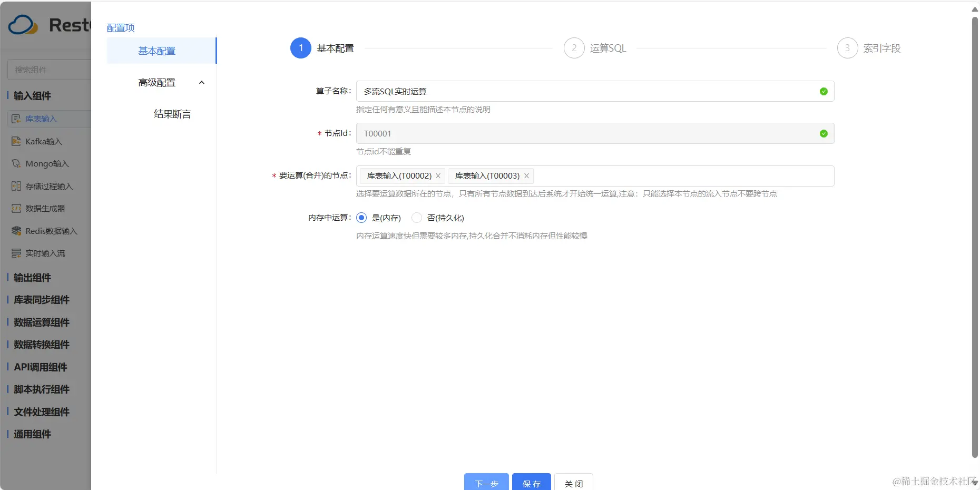Click the 下一步 button

(x=486, y=482)
